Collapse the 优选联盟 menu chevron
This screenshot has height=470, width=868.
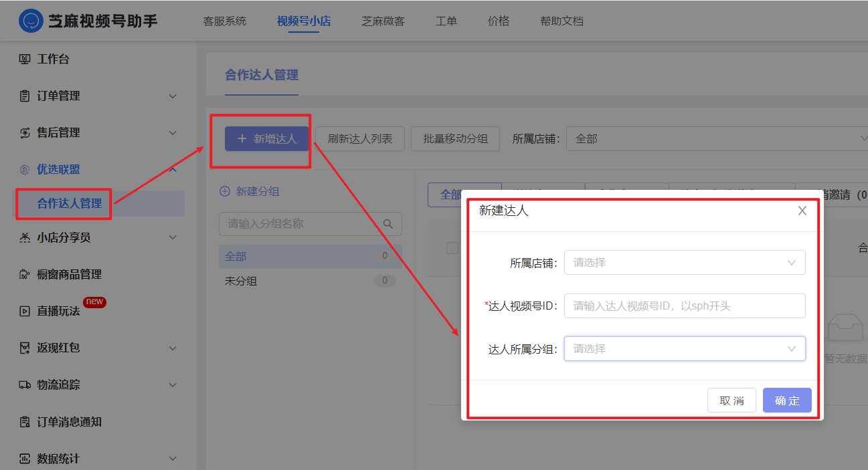(173, 170)
